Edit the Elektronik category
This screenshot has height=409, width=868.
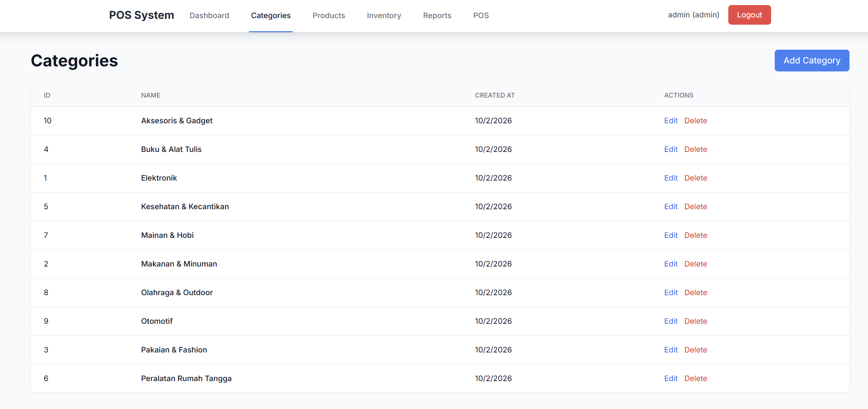(671, 178)
